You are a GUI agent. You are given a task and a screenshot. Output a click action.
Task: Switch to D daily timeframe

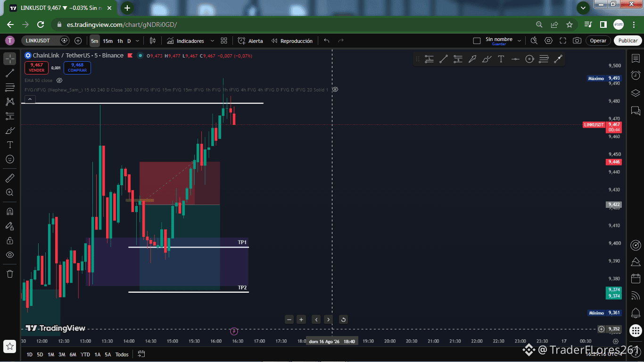129,41
